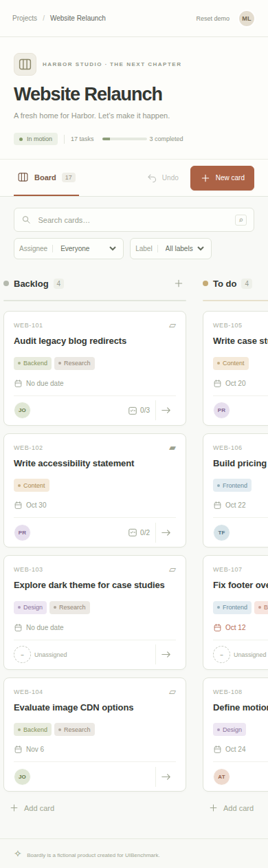Click priority flag icon on WEB-104

point(172,692)
